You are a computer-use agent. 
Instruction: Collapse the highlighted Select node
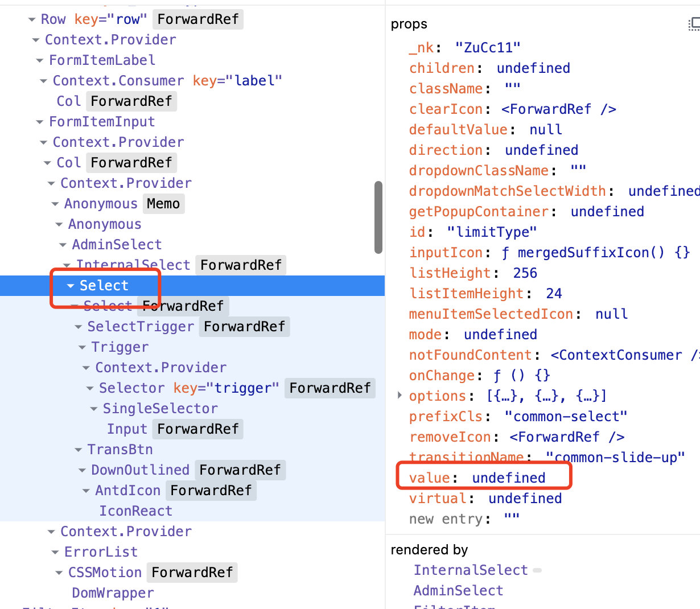pos(71,285)
